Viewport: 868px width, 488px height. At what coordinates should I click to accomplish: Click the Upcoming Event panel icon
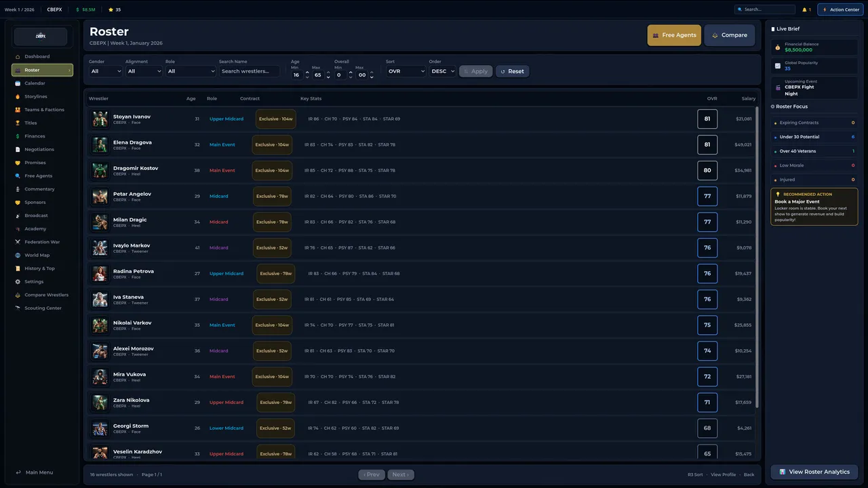pyautogui.click(x=778, y=87)
